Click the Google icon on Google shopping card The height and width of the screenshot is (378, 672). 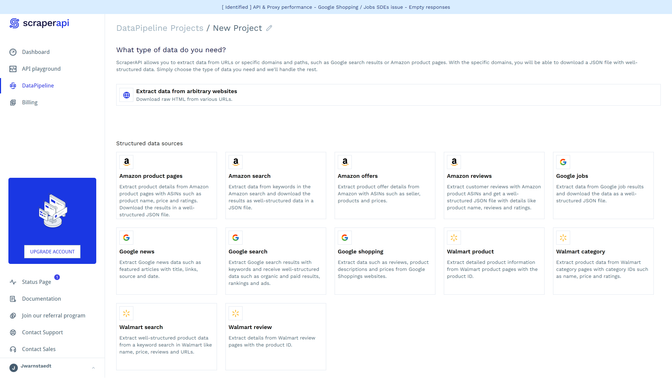pos(345,237)
